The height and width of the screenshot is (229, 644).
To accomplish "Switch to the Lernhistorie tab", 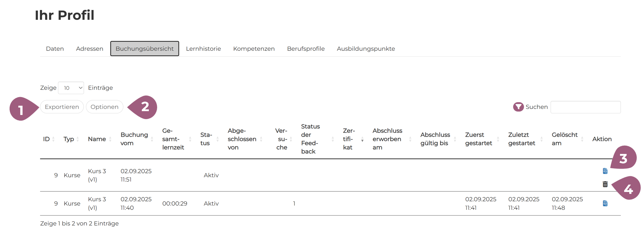I will tap(203, 49).
